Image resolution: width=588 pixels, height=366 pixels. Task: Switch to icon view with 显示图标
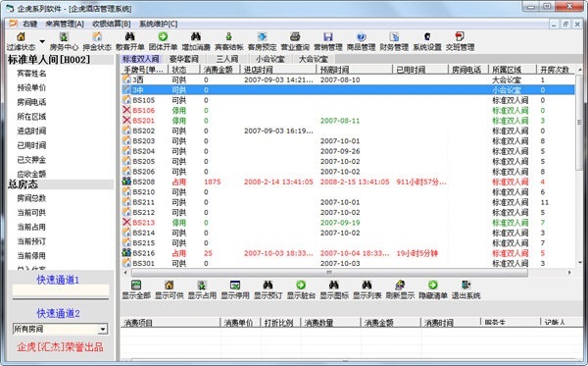coord(334,289)
